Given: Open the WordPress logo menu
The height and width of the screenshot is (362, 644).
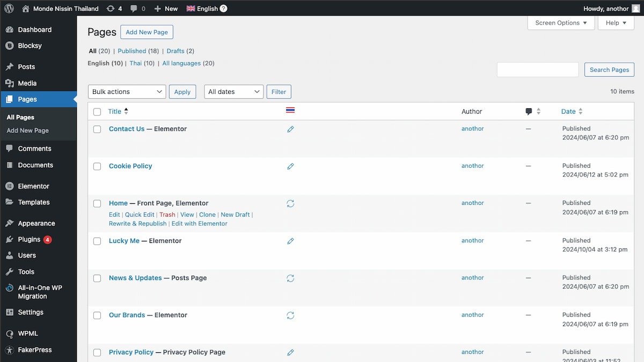Looking at the screenshot, I should point(9,9).
